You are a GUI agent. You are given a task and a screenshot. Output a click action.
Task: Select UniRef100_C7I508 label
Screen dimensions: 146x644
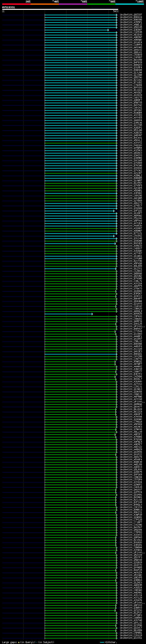pyautogui.click(x=131, y=331)
